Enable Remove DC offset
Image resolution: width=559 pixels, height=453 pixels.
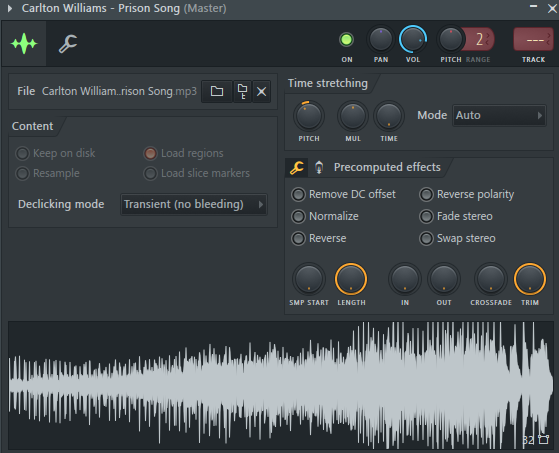[x=343, y=194]
